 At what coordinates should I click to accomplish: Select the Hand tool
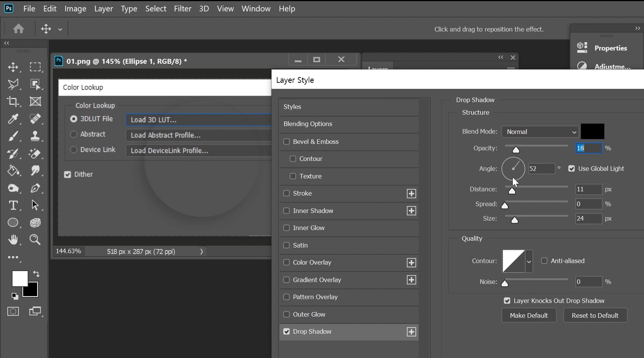pyautogui.click(x=13, y=240)
